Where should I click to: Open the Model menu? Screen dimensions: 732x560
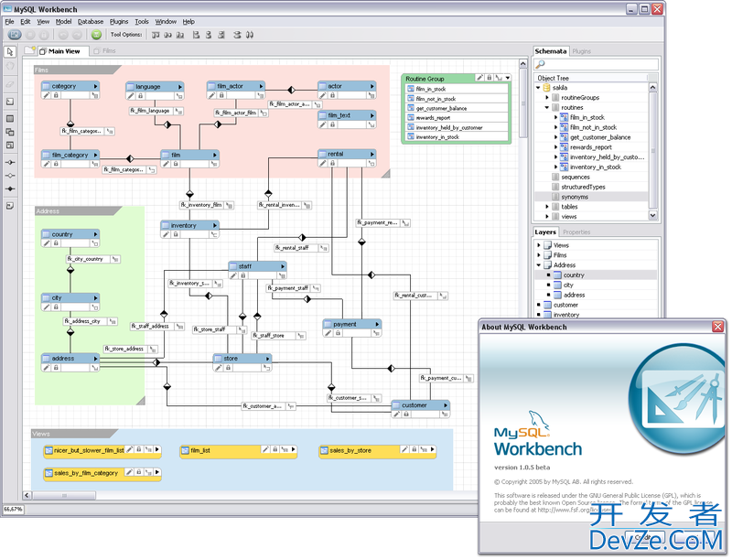point(63,21)
